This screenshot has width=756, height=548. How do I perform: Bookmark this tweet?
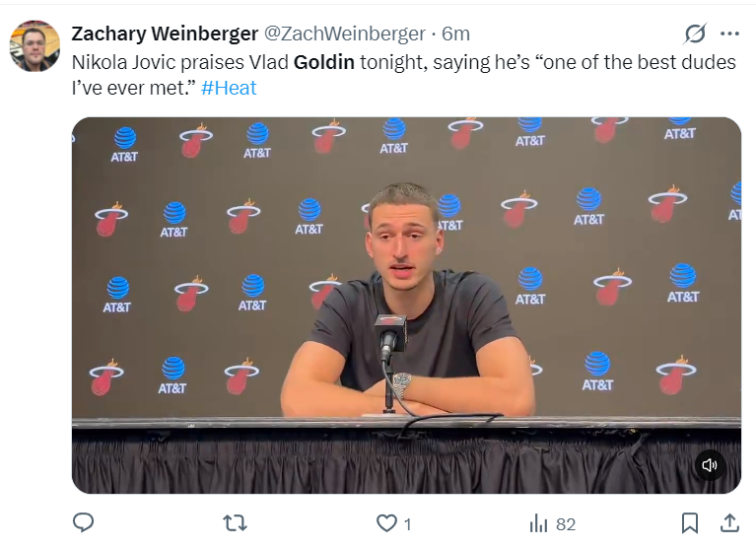pos(689,523)
